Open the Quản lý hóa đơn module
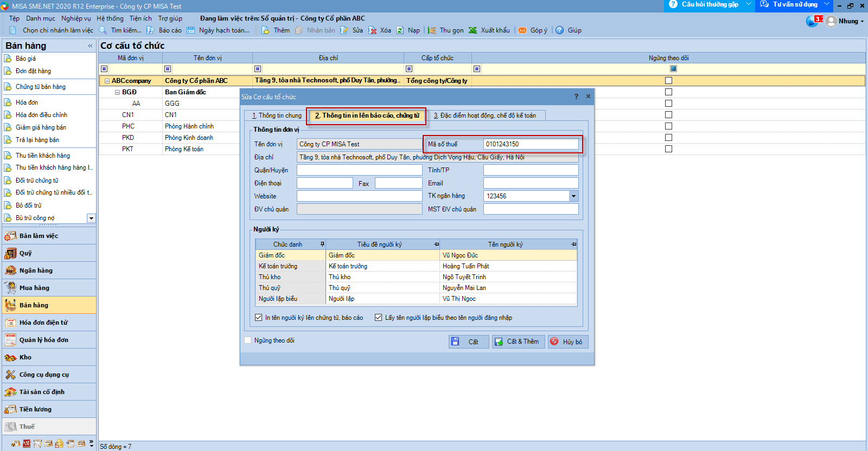 click(x=49, y=340)
